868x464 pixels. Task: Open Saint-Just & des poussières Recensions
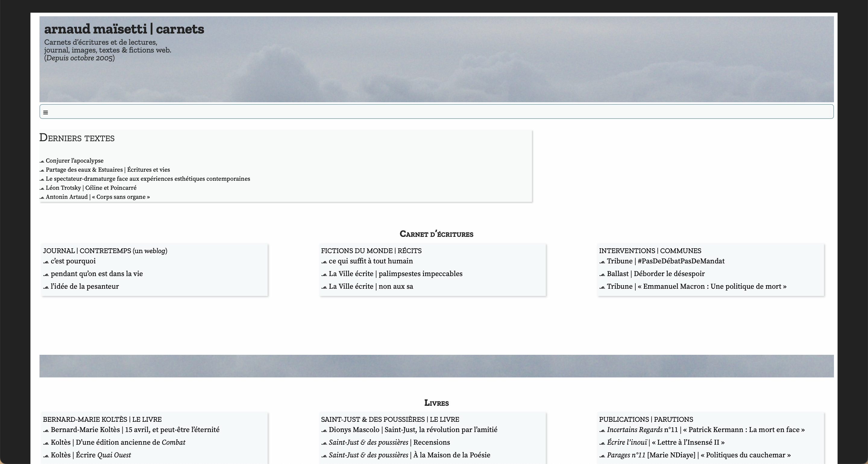pos(389,442)
